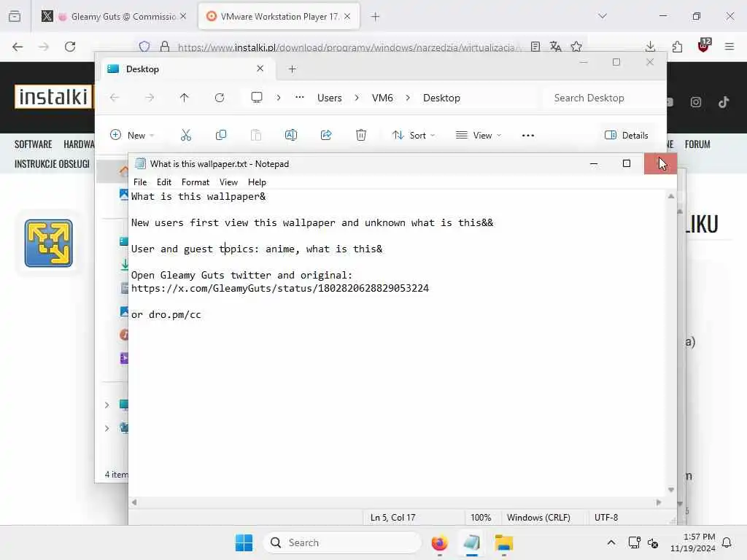747x560 pixels.
Task: Open Notepad Help menu
Action: tap(257, 182)
